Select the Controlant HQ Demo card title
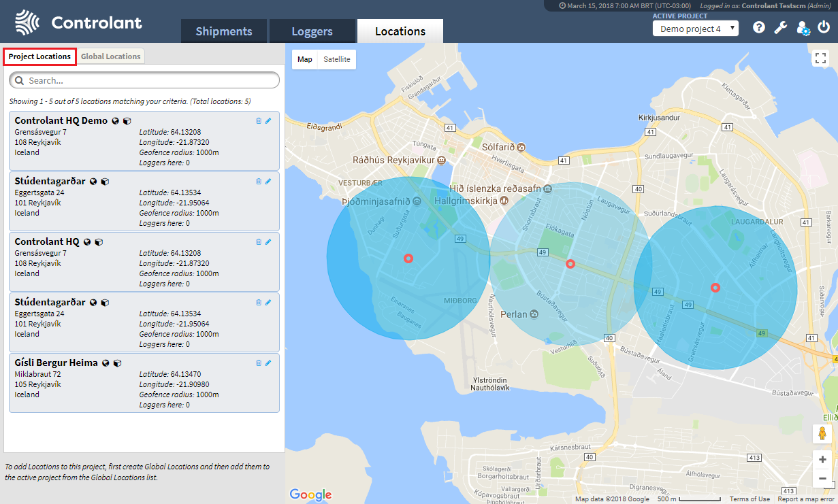Screen dimensions: 838x504 pyautogui.click(x=61, y=120)
